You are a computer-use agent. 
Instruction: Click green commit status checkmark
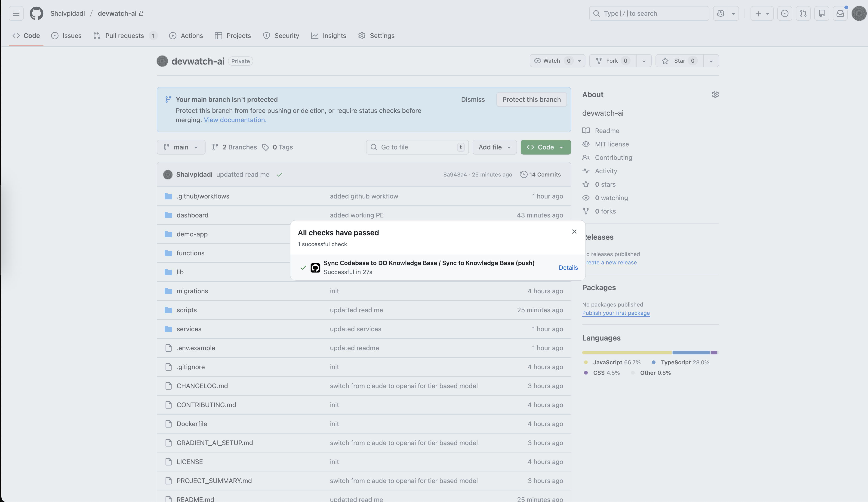279,175
